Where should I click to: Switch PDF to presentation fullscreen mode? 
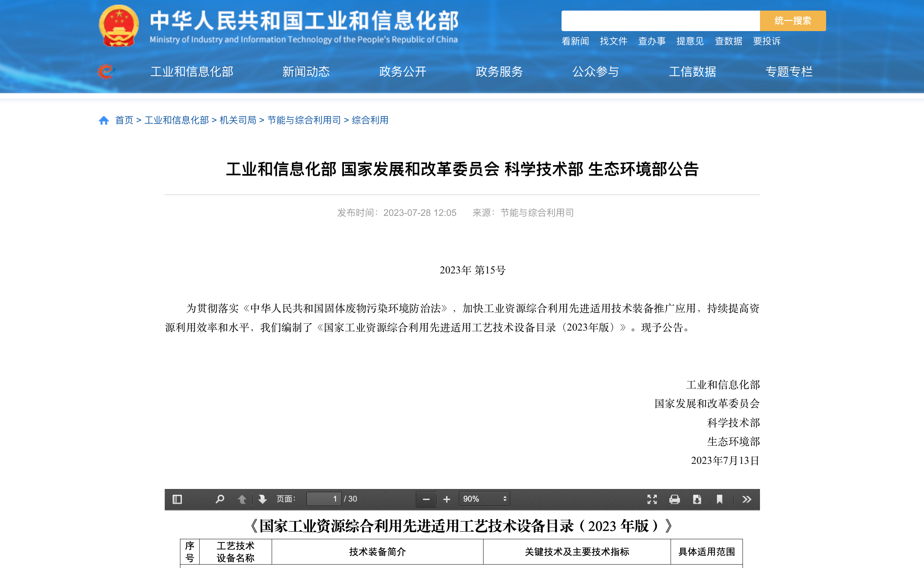pos(652,499)
